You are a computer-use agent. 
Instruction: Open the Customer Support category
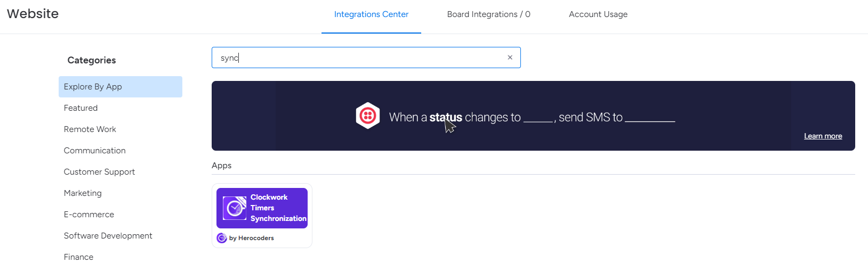(x=99, y=172)
